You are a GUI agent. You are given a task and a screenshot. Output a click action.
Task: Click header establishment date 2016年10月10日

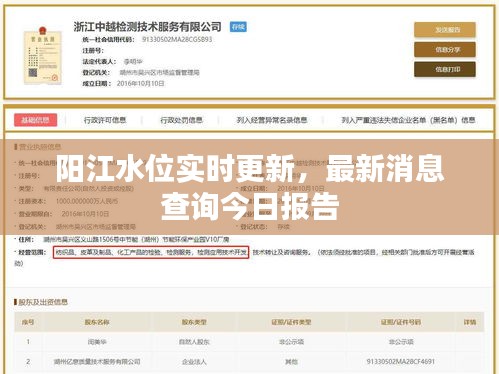pos(140,84)
